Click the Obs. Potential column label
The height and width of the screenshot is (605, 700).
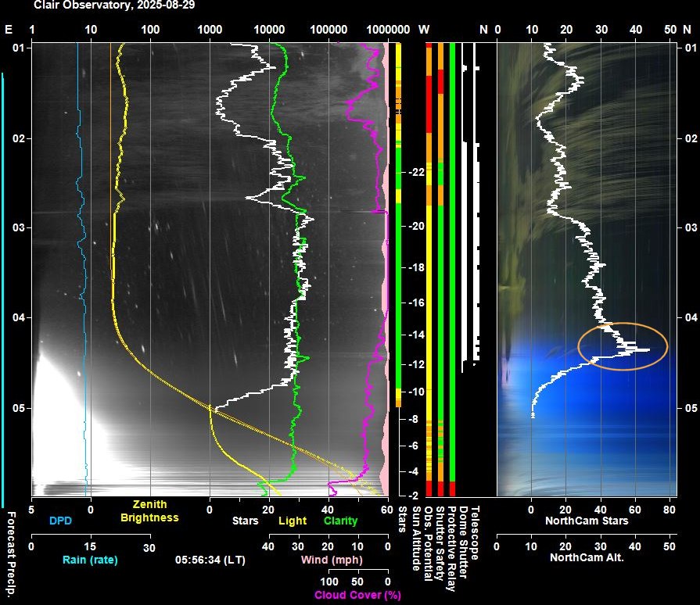[x=428, y=543]
